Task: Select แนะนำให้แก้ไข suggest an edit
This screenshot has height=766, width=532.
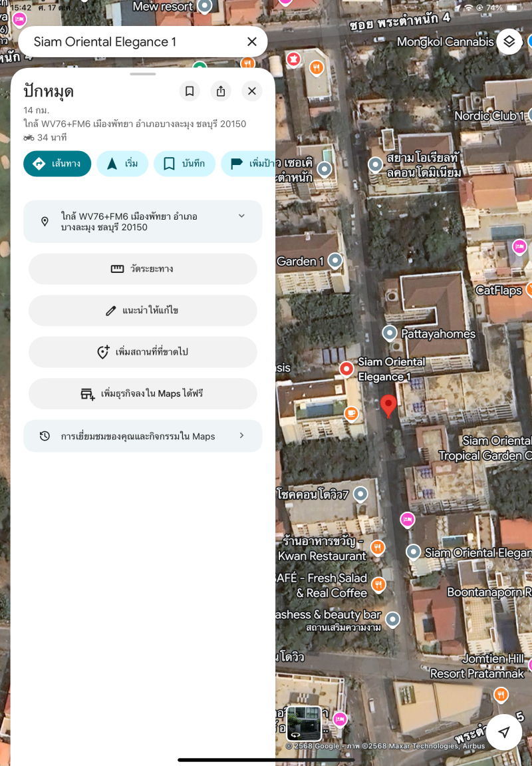Action: tap(143, 311)
